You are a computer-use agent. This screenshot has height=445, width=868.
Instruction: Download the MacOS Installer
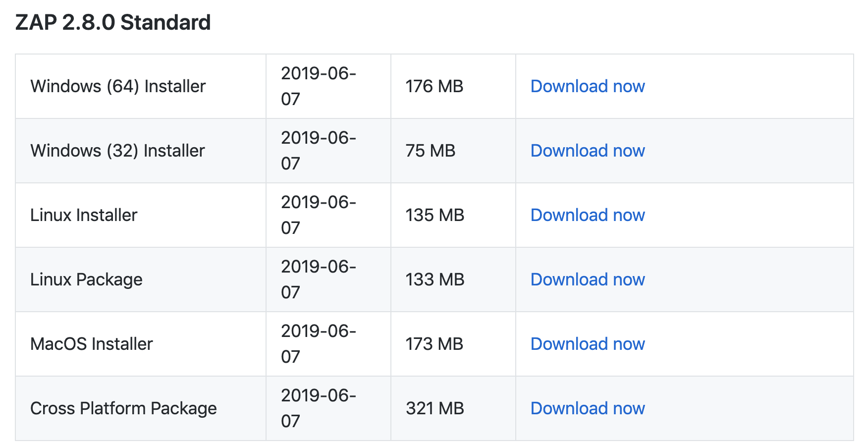pyautogui.click(x=588, y=344)
